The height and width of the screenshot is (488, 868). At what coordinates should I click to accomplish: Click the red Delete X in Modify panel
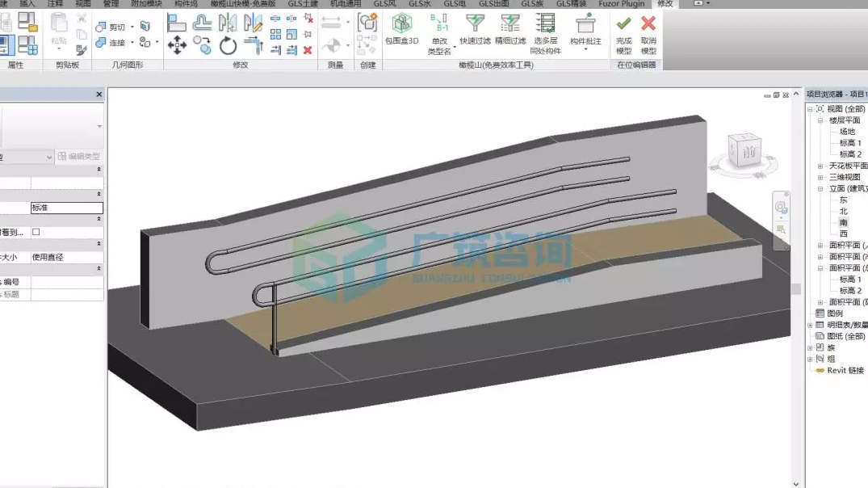[x=308, y=50]
